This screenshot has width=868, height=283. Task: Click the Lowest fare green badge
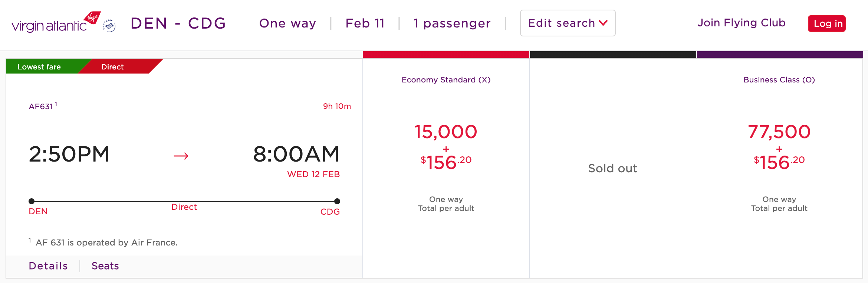(39, 67)
